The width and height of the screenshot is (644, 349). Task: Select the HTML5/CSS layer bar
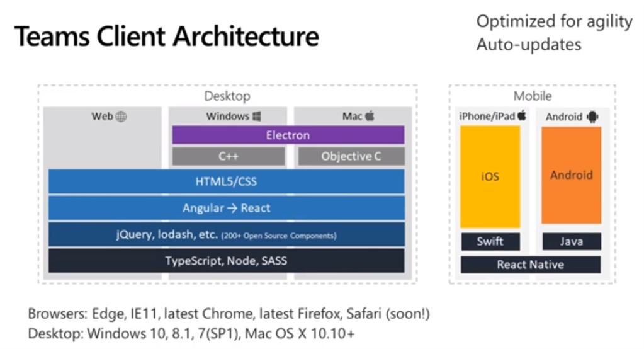tap(226, 181)
